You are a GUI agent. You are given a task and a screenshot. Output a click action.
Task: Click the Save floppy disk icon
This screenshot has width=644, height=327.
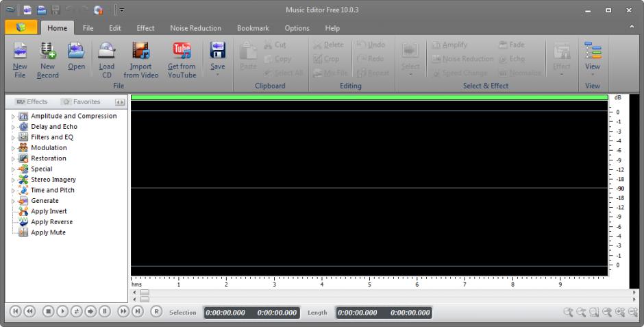click(218, 50)
